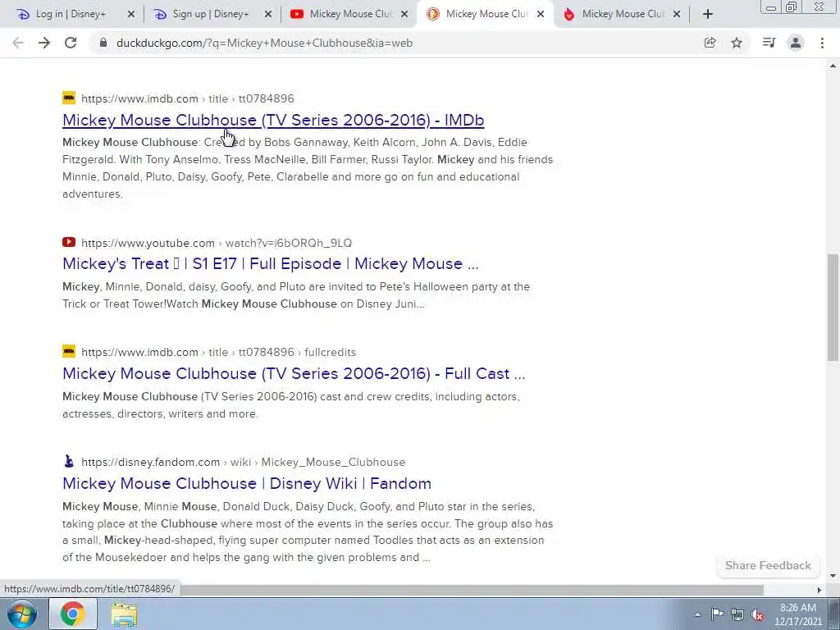Switch to Sign up | Disney+ tab
Screen dimensions: 840x630
(x=211, y=15)
